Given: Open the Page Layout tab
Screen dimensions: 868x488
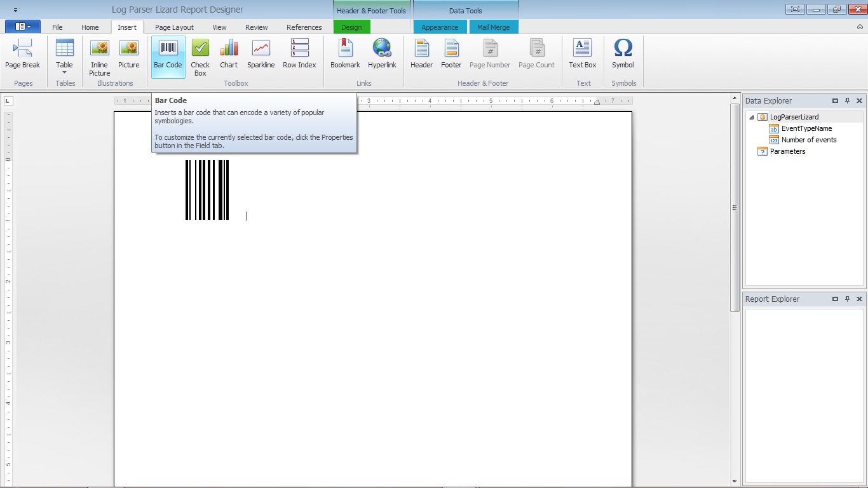Looking at the screenshot, I should click(174, 27).
